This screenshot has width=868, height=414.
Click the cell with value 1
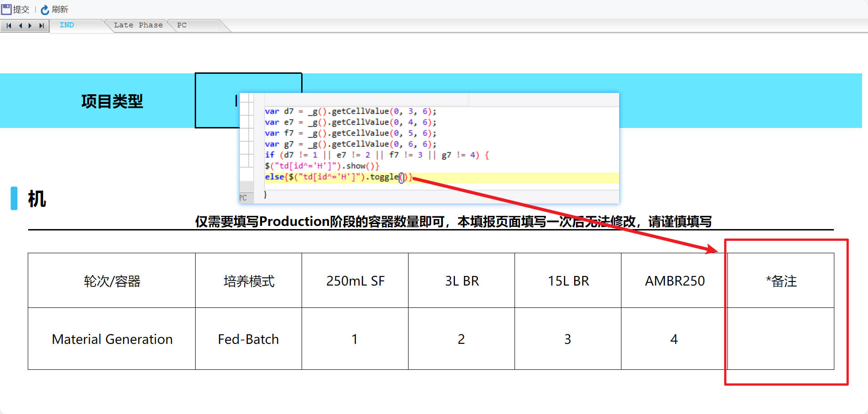pyautogui.click(x=355, y=339)
